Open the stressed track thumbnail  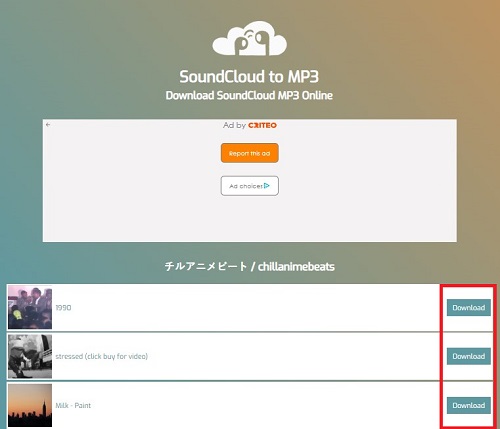point(30,356)
